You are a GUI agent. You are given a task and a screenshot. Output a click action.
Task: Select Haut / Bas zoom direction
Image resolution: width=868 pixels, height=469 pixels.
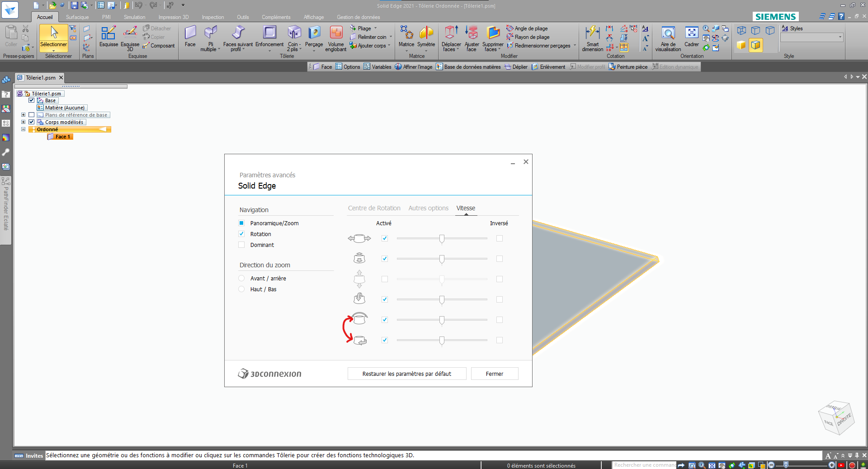click(241, 289)
